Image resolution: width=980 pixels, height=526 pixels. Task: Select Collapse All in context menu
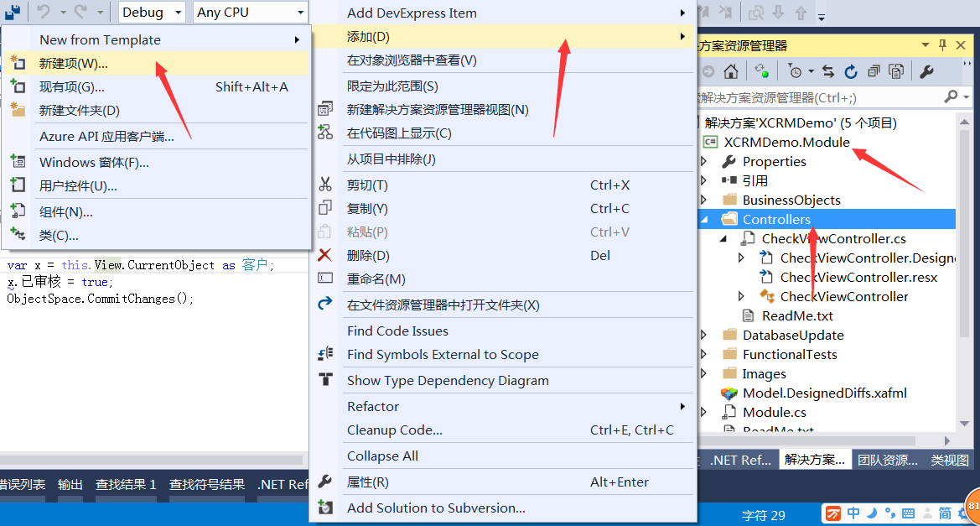tap(503, 456)
